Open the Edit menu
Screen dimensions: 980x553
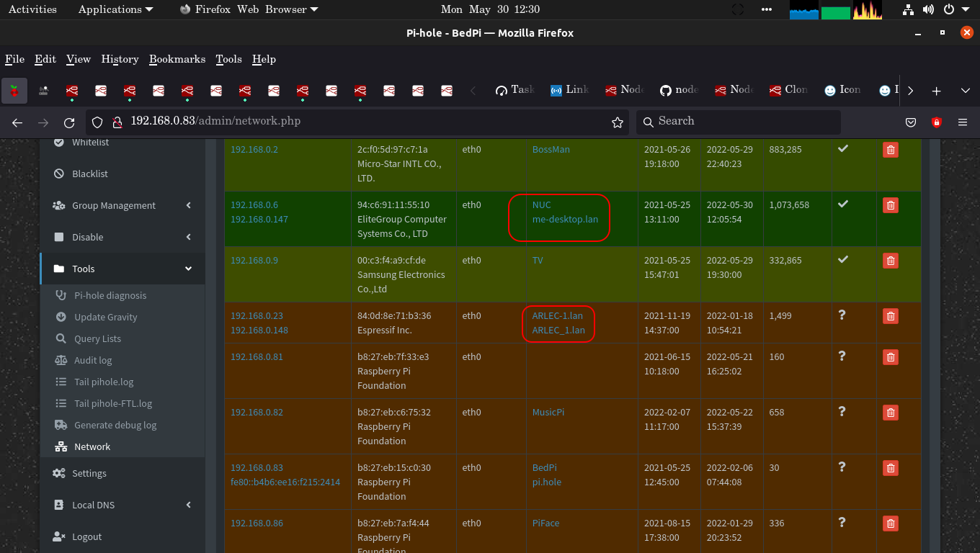(45, 59)
